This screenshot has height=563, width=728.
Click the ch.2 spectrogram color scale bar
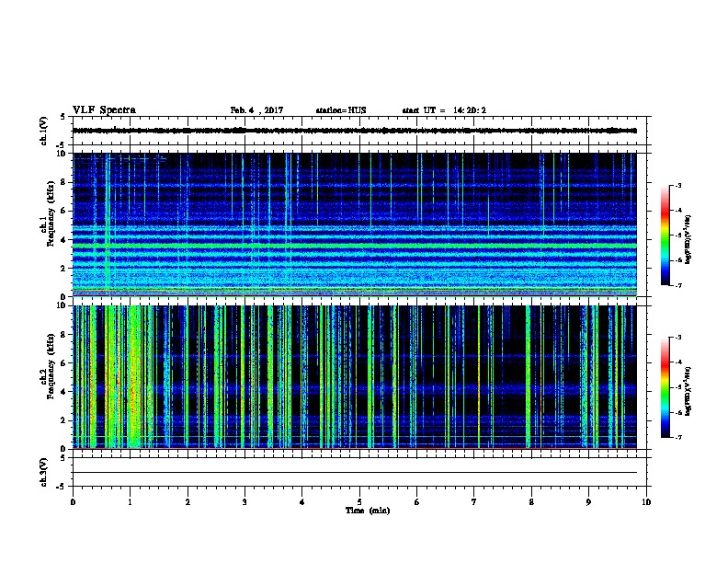click(665, 387)
